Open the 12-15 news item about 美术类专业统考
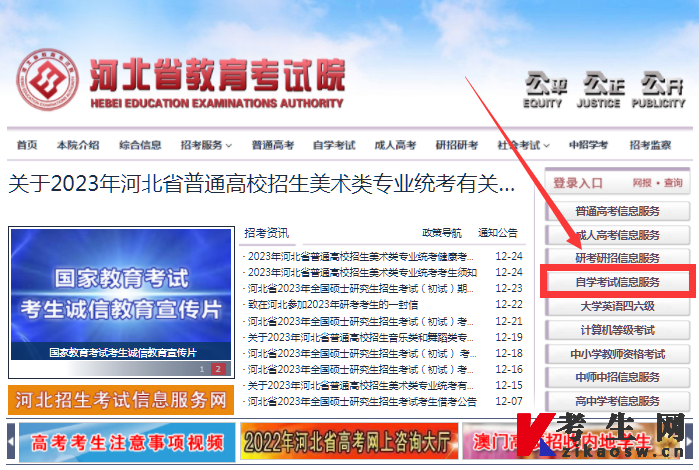The height and width of the screenshot is (470, 699). [x=361, y=385]
